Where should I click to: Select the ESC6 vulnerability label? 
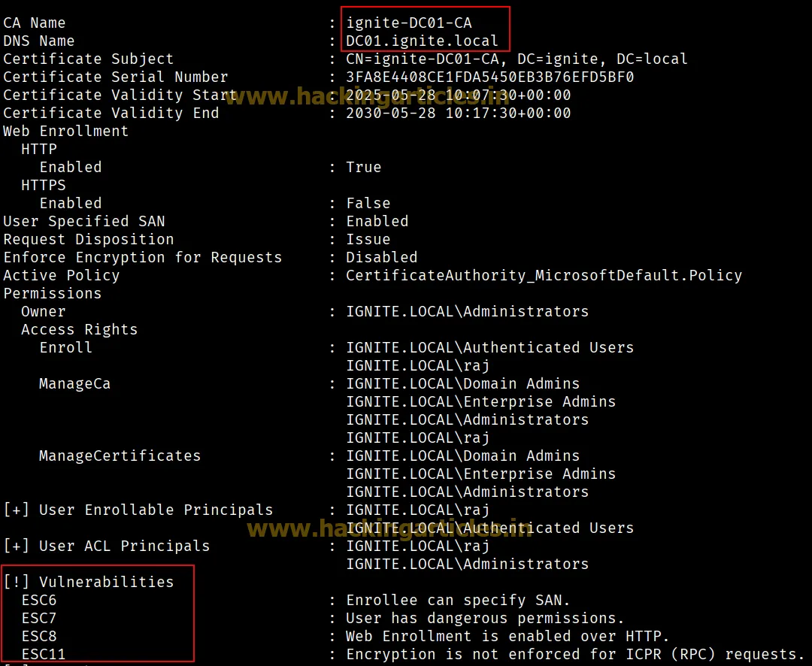39,600
